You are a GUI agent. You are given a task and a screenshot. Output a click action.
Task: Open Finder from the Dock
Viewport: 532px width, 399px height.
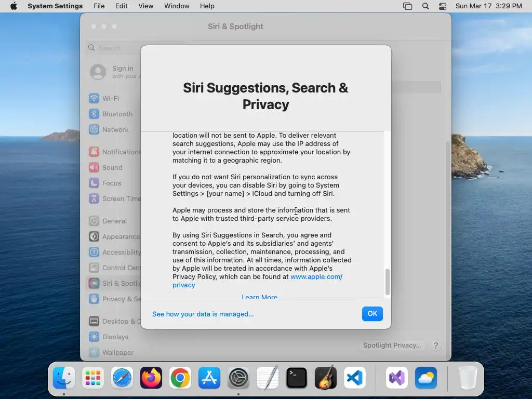click(x=64, y=378)
